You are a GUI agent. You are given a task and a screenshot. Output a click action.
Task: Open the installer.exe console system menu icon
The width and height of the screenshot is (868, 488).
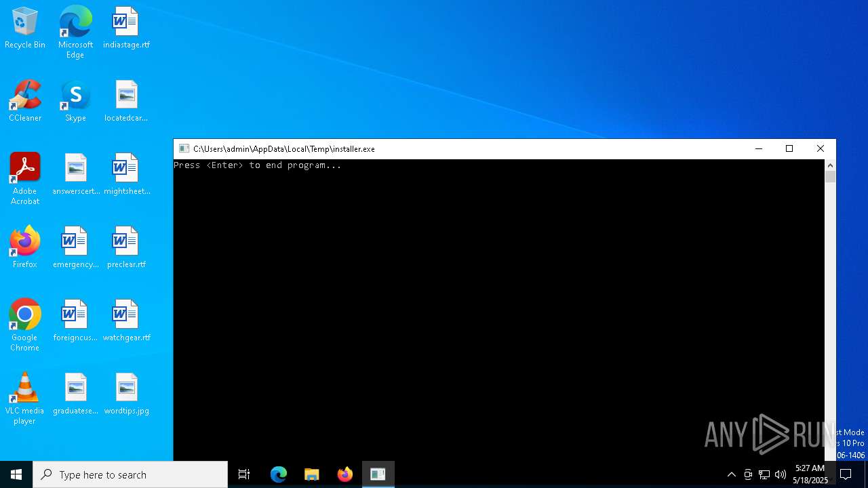click(184, 148)
